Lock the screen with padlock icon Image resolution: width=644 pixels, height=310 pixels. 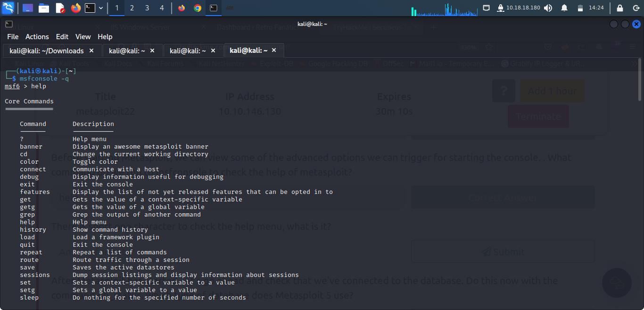pyautogui.click(x=620, y=8)
